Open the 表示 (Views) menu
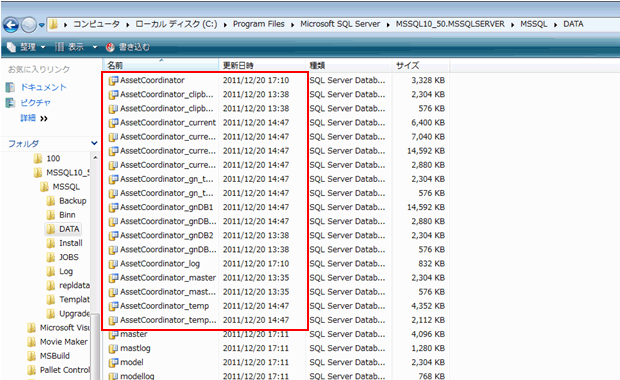 pos(70,47)
